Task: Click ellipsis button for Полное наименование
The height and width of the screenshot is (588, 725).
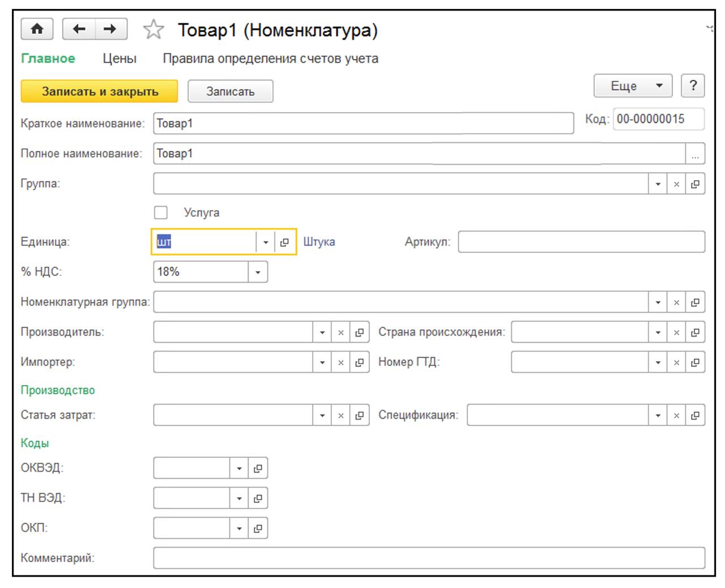Action: [x=695, y=154]
